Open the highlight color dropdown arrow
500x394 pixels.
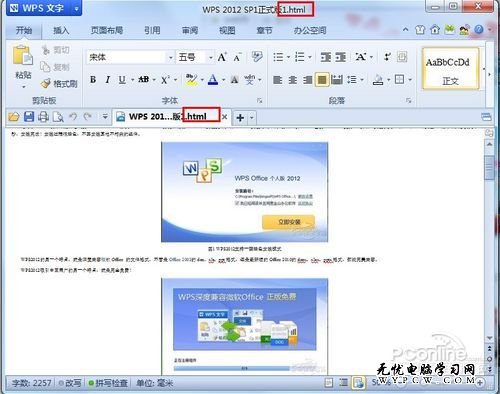[x=202, y=80]
